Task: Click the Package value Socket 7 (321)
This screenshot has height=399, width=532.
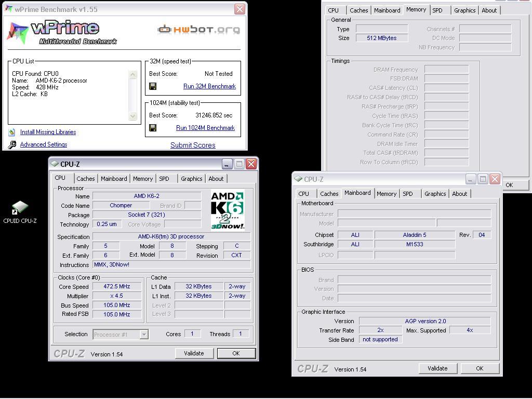Action: click(147, 215)
